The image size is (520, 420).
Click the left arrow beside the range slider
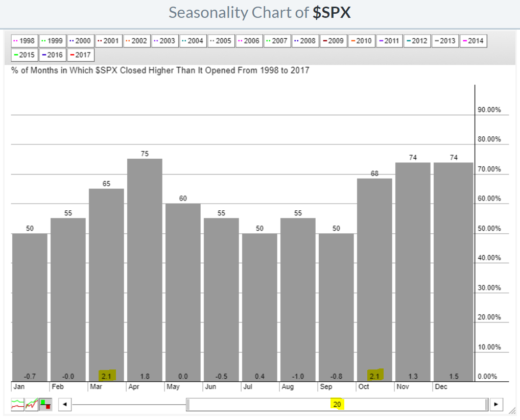(x=64, y=405)
